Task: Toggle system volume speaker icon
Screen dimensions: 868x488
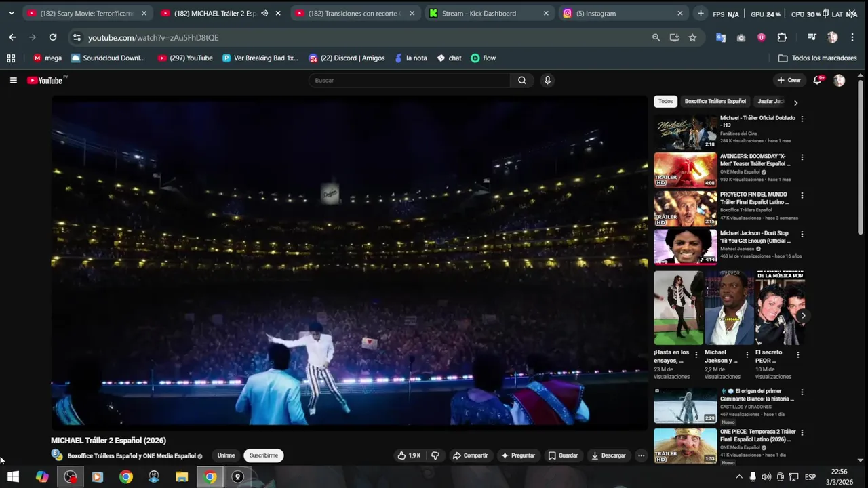Action: pos(766,476)
